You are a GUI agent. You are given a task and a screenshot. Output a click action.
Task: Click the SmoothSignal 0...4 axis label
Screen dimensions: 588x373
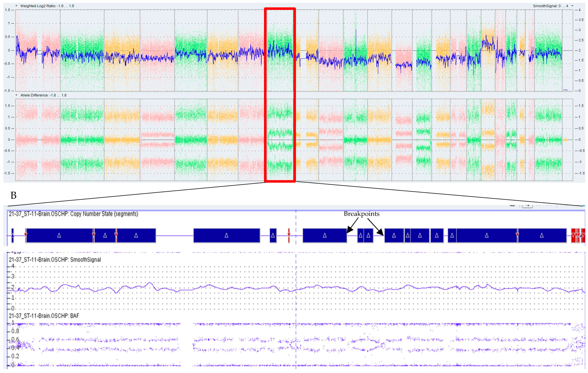tap(550, 6)
